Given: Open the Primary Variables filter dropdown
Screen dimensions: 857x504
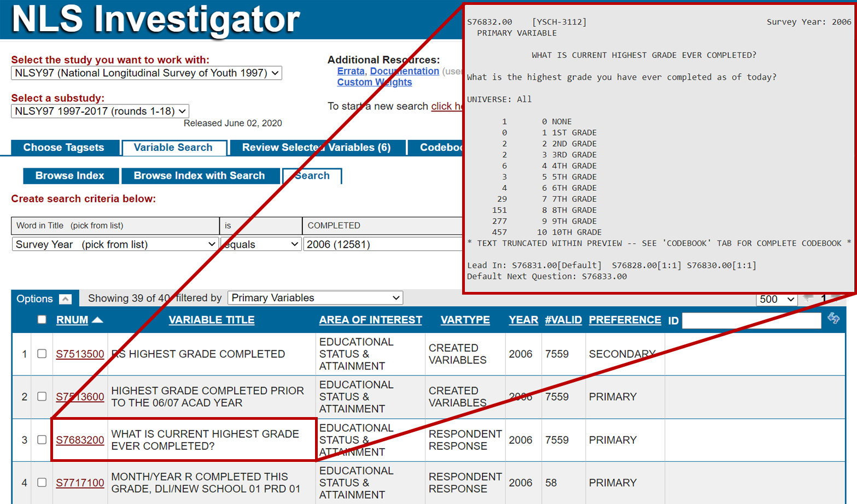Looking at the screenshot, I should click(x=315, y=298).
